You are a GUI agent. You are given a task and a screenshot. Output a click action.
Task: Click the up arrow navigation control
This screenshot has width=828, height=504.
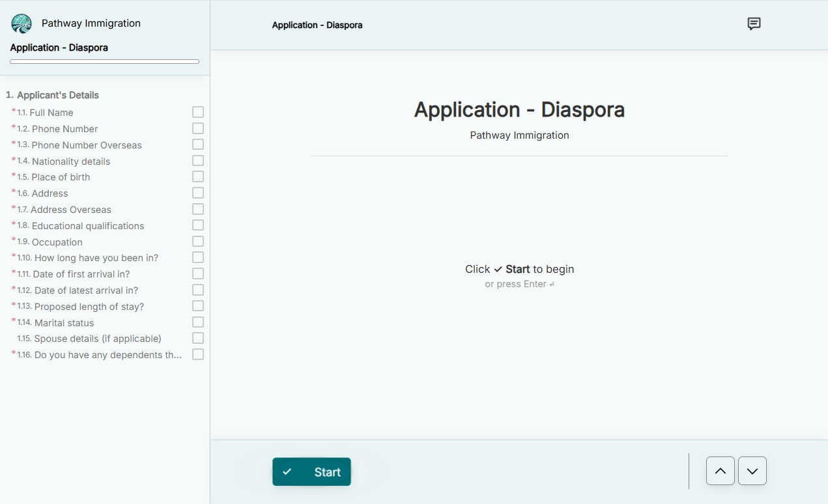(720, 470)
